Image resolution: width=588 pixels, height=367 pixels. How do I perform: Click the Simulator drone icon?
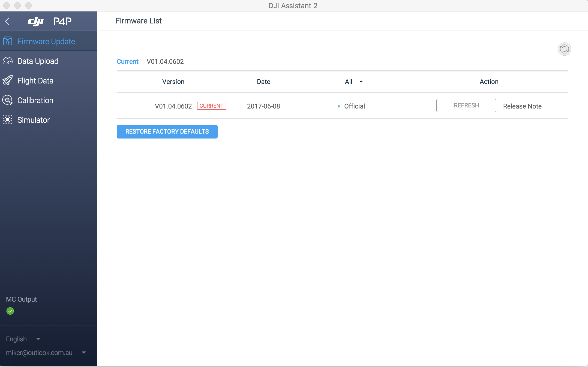pos(8,120)
